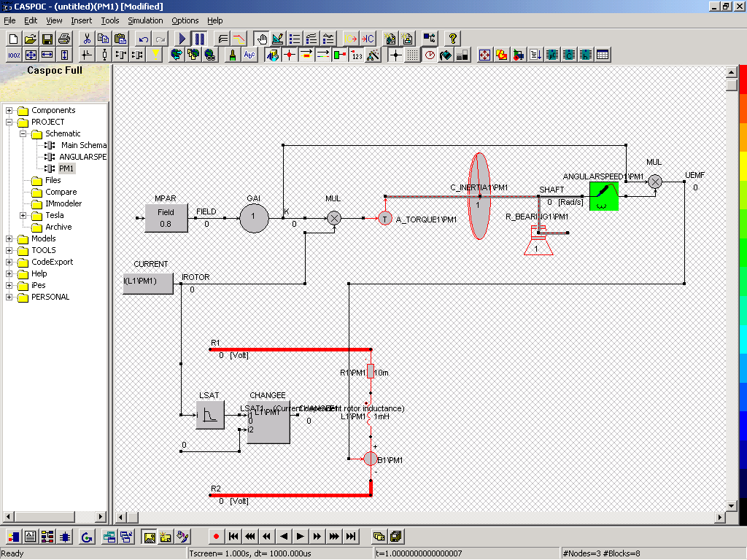
Task: Click the table grid icon in toolbar
Action: [603, 55]
